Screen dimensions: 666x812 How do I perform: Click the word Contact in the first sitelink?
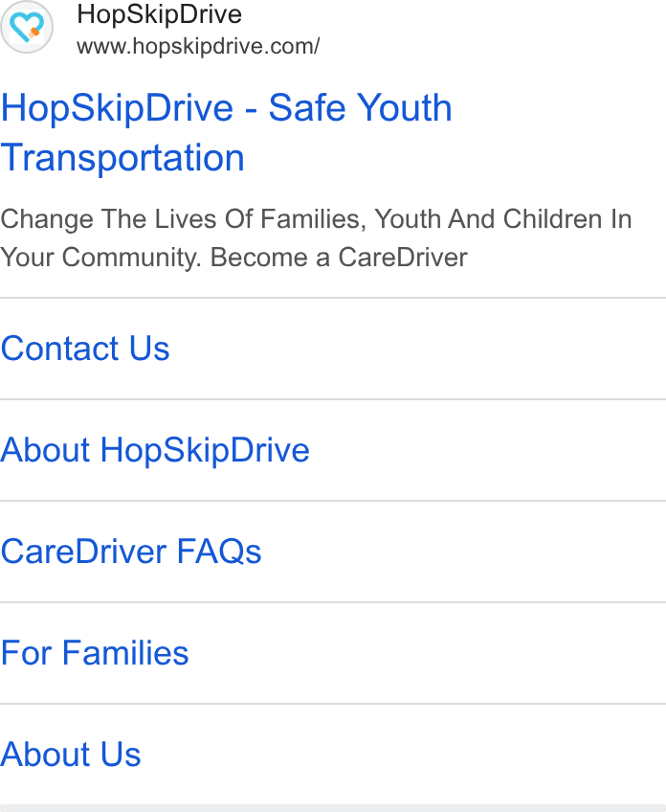60,348
